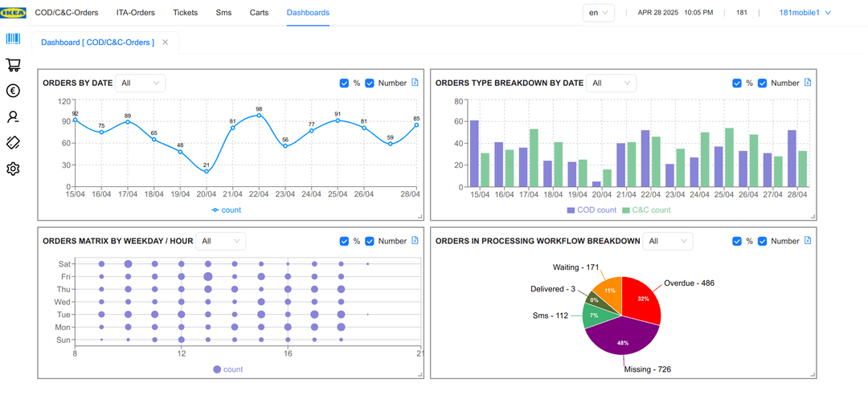Viewport: 868px width, 403px height.
Task: Open the shopping cart sidebar icon
Action: 14,65
